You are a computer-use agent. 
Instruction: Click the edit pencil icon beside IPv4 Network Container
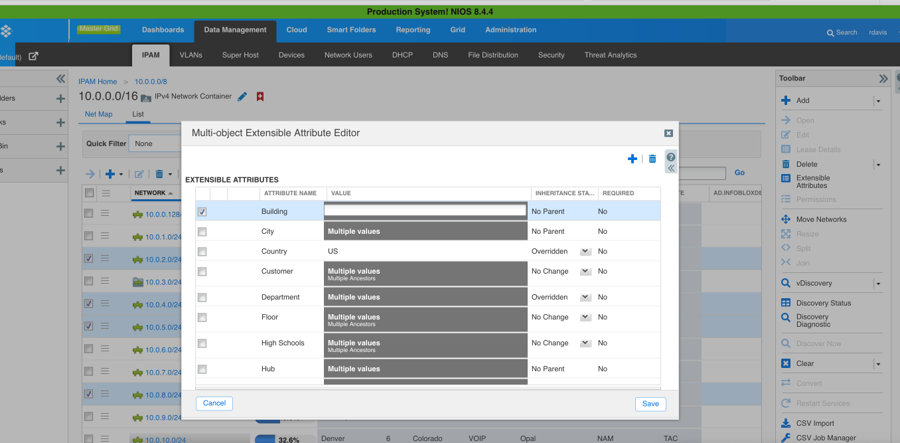pos(242,97)
